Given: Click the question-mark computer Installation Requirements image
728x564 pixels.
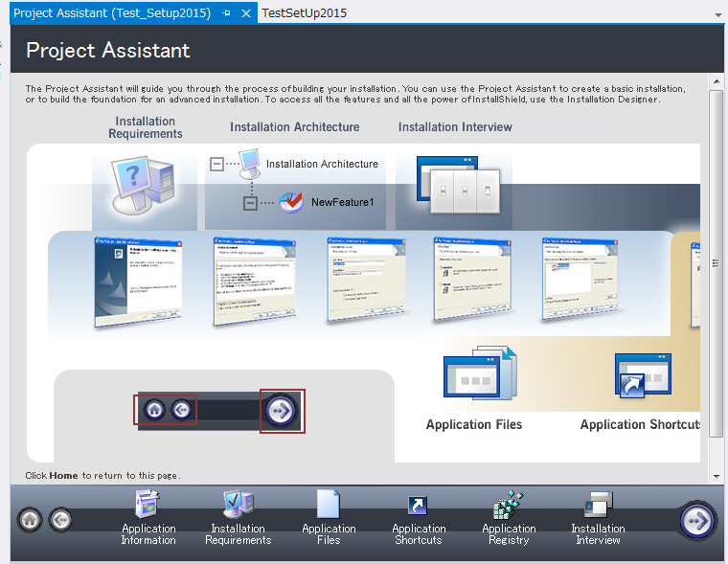Looking at the screenshot, I should coord(144,185).
